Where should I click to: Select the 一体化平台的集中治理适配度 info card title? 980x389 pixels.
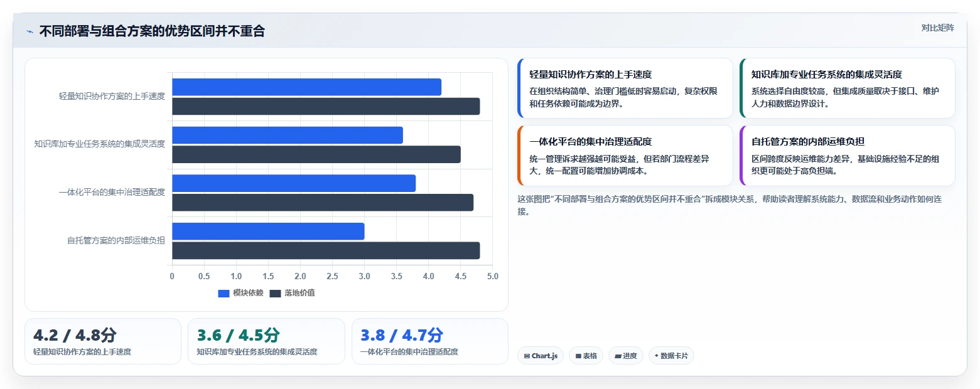tap(591, 142)
